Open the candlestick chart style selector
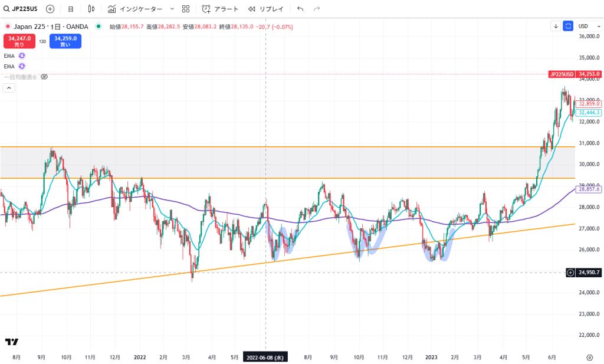This screenshot has width=604, height=364. tap(91, 9)
